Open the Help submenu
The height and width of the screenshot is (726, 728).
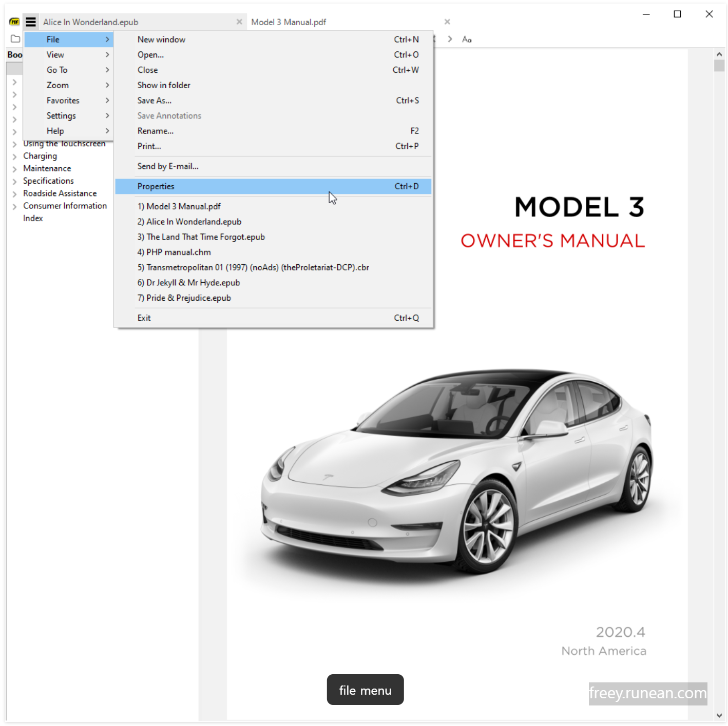(x=69, y=131)
